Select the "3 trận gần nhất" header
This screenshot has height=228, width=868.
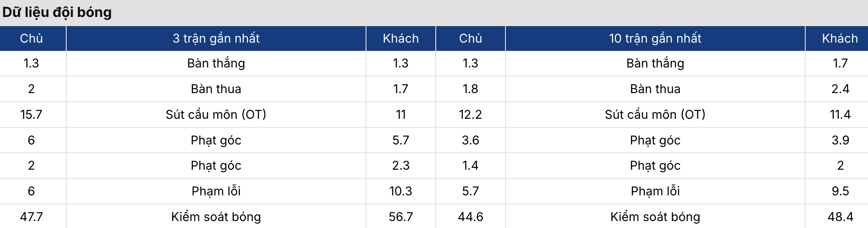216,38
